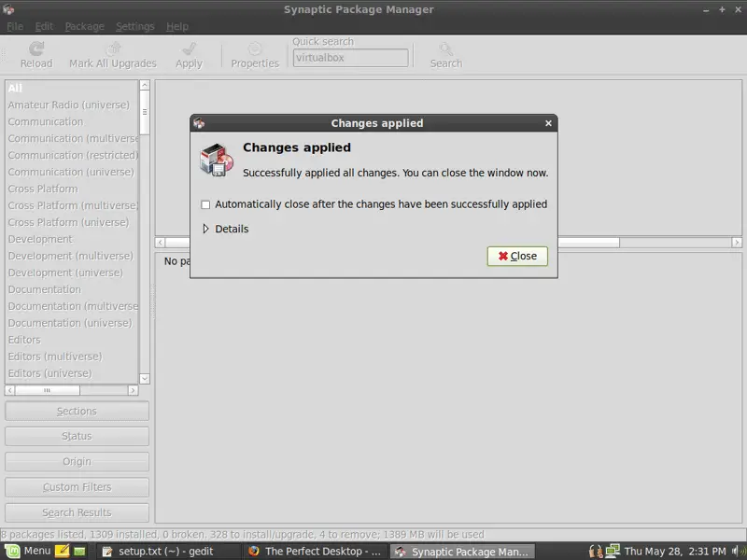Open the File menu
The width and height of the screenshot is (747, 560).
(x=15, y=27)
